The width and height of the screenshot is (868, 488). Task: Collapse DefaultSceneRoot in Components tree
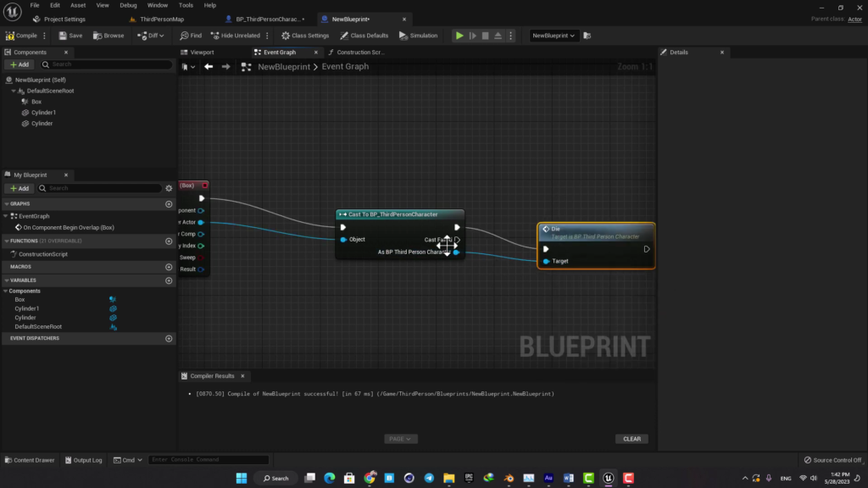(14, 91)
